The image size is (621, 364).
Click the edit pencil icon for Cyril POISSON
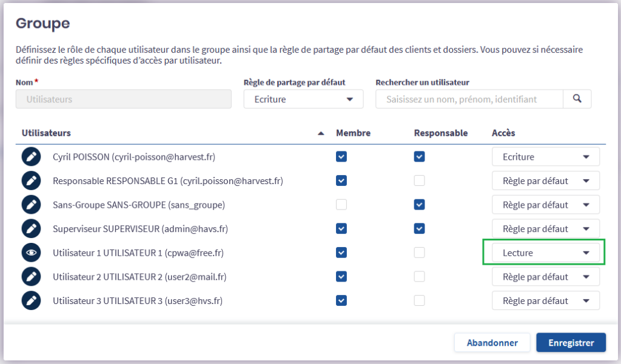(31, 156)
